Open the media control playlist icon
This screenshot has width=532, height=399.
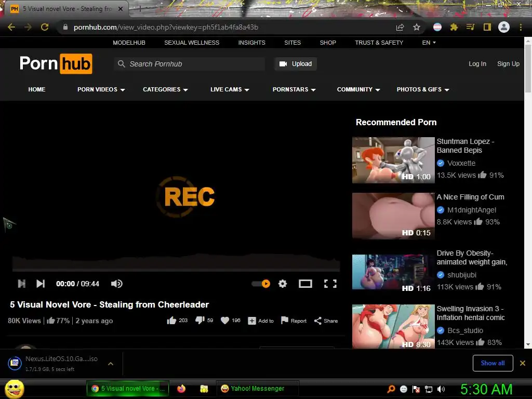[x=470, y=27]
